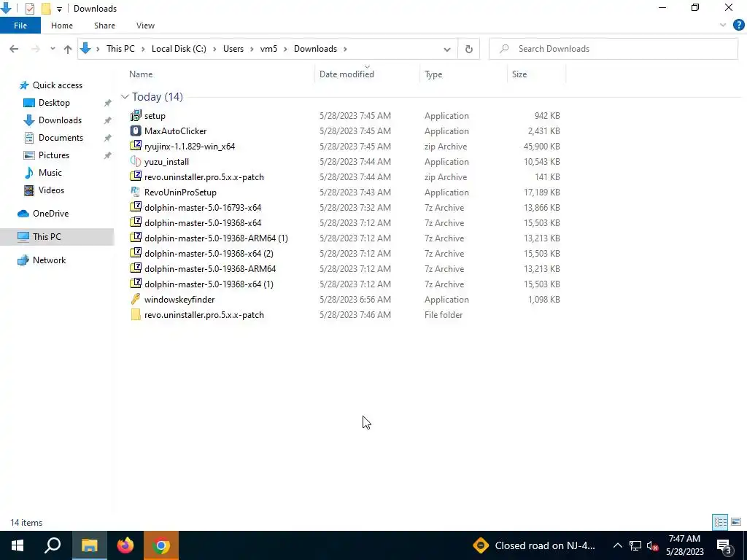Sort by Date modified column header
Viewport: 747px width, 560px height.
(347, 74)
